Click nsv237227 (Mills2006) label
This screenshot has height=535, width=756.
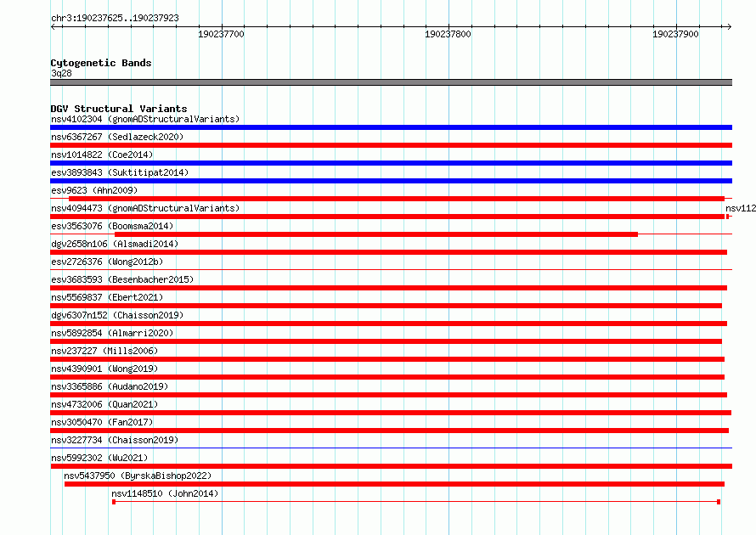tap(104, 351)
